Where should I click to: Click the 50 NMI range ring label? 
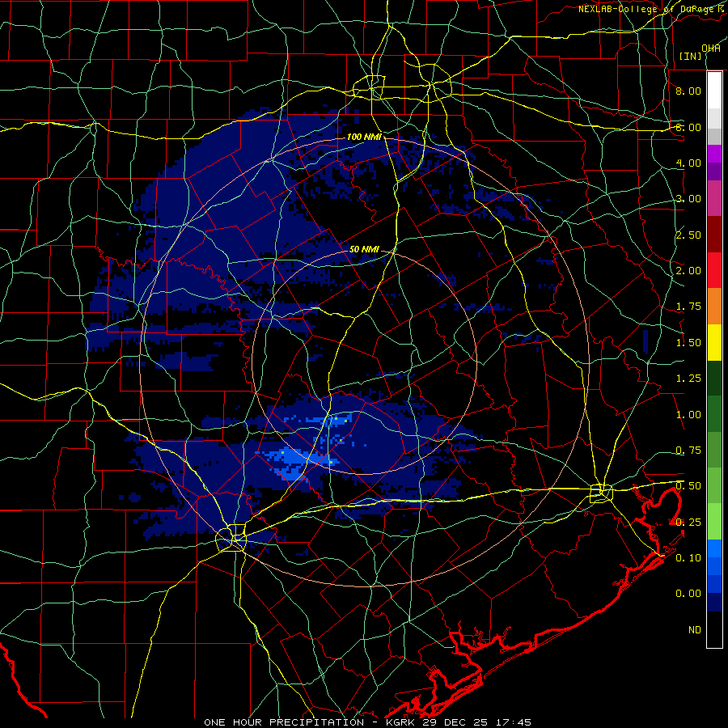(364, 249)
